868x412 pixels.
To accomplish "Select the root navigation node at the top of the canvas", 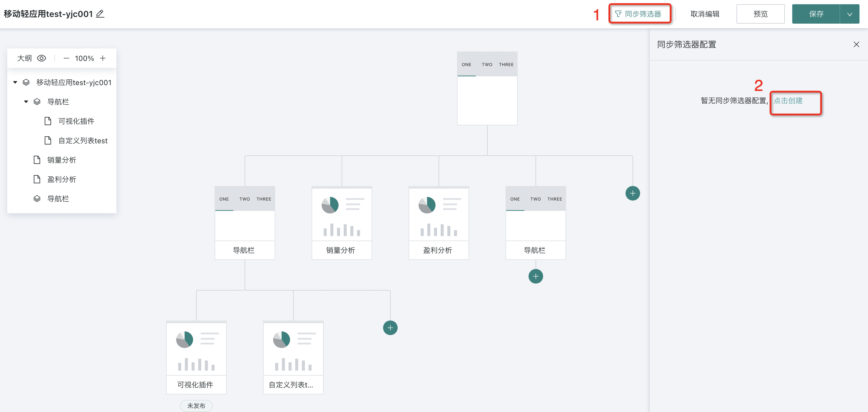I will pyautogui.click(x=487, y=88).
